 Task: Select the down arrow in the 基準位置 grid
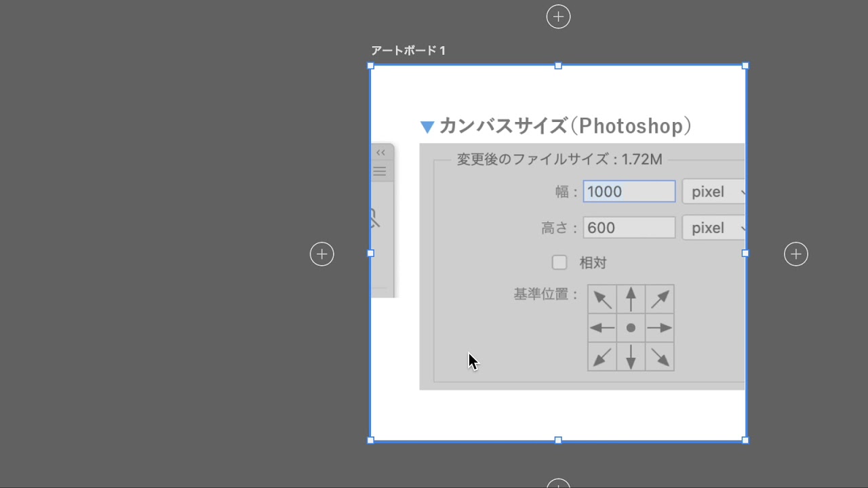631,357
